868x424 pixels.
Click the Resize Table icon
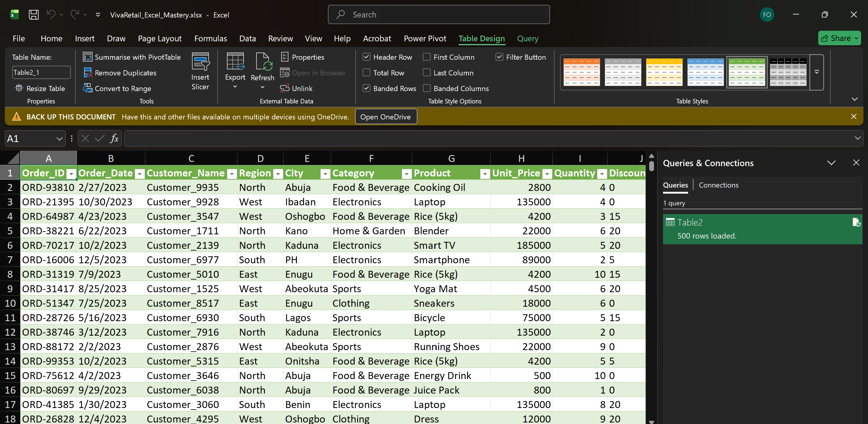(19, 88)
